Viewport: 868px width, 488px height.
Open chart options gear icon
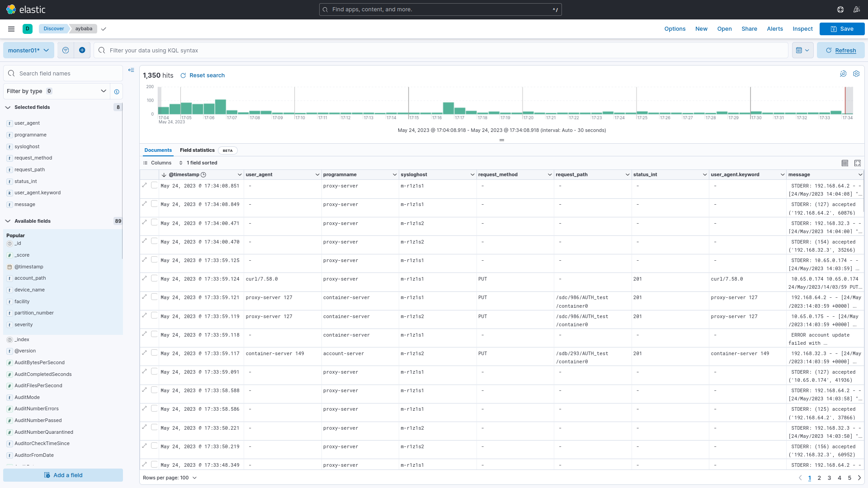coord(856,74)
